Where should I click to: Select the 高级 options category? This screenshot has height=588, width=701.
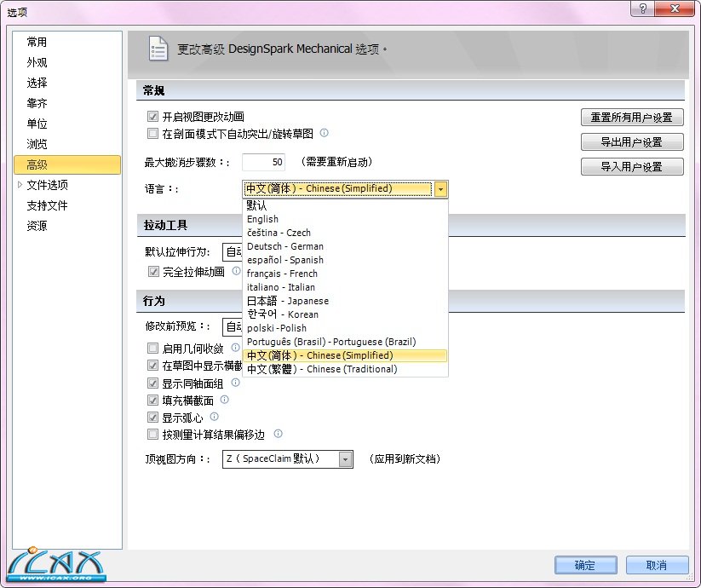point(67,164)
